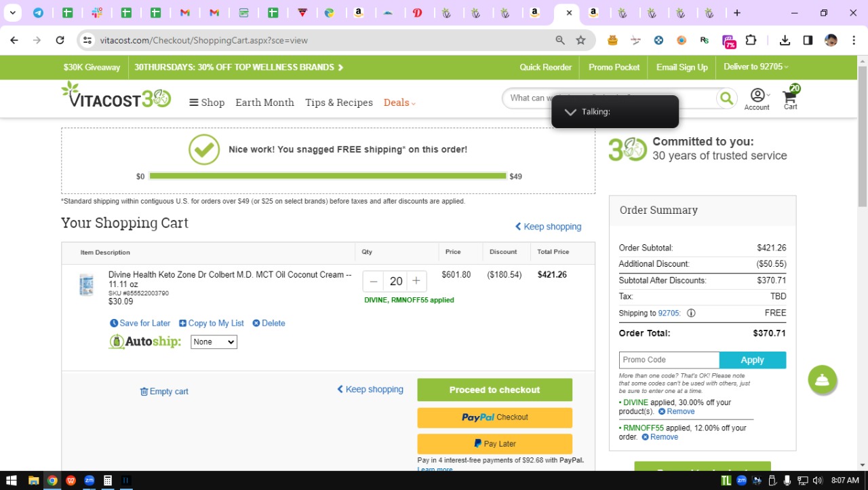This screenshot has height=490, width=868.
Task: Click Proceed to checkout button
Action: (x=494, y=390)
